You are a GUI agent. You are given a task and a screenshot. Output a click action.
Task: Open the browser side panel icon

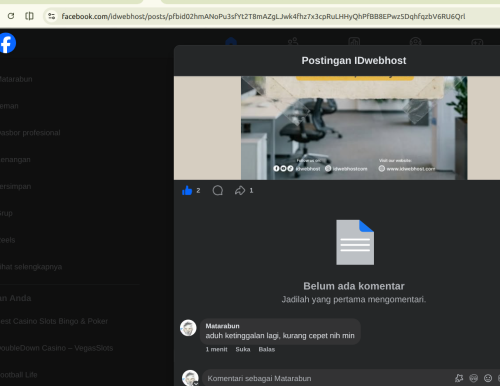29,16
